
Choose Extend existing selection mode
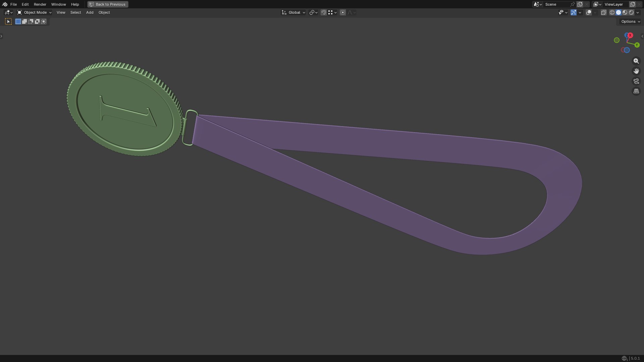24,21
